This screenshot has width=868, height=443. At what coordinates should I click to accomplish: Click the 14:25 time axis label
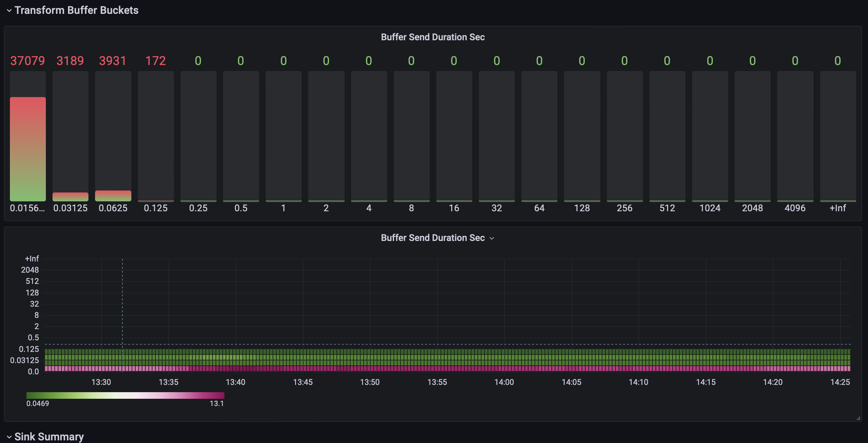(x=840, y=382)
